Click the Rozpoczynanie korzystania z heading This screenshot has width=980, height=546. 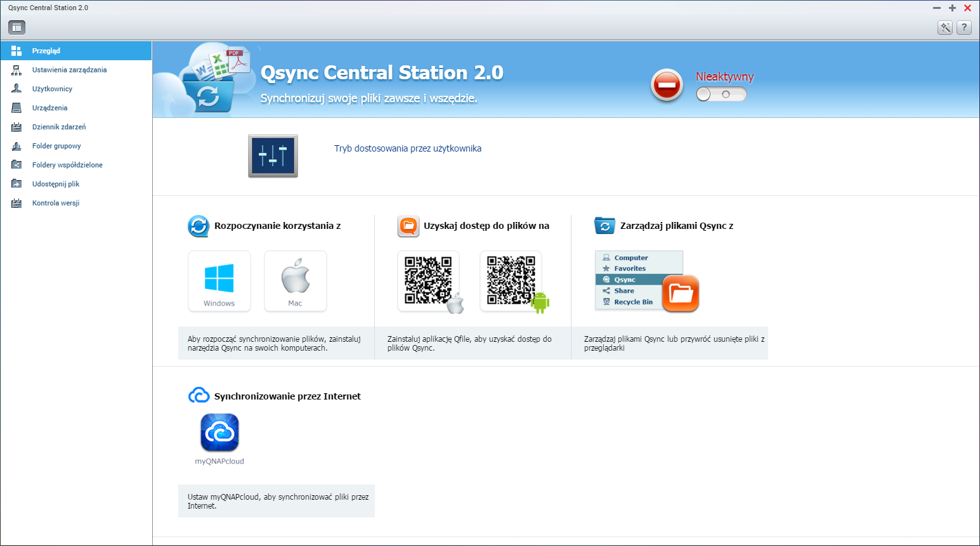pos(278,226)
